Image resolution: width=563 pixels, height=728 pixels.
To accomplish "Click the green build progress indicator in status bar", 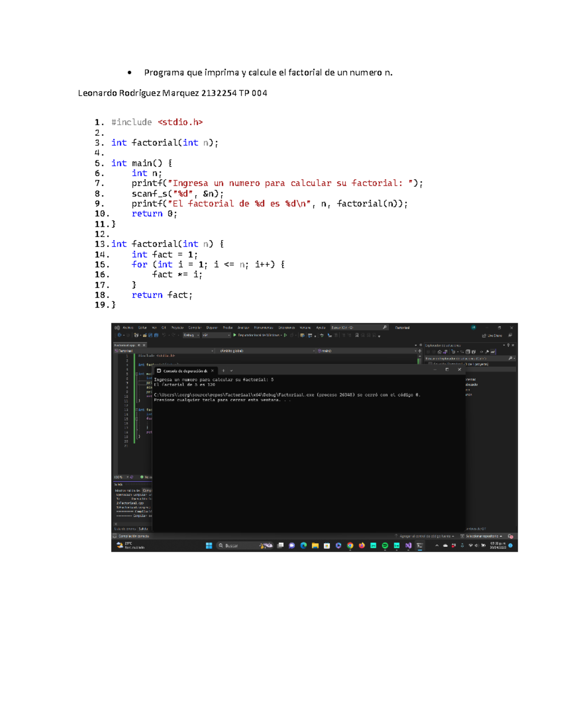I will coord(142,476).
